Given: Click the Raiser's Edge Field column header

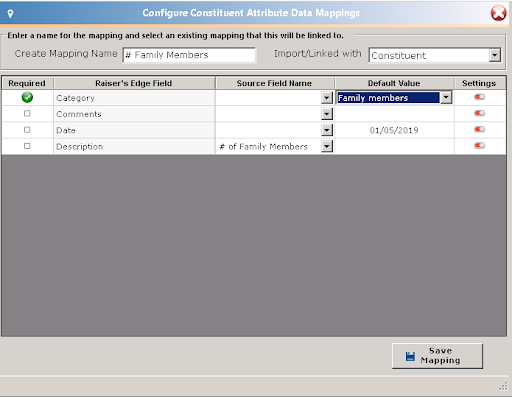Looking at the screenshot, I should point(134,83).
